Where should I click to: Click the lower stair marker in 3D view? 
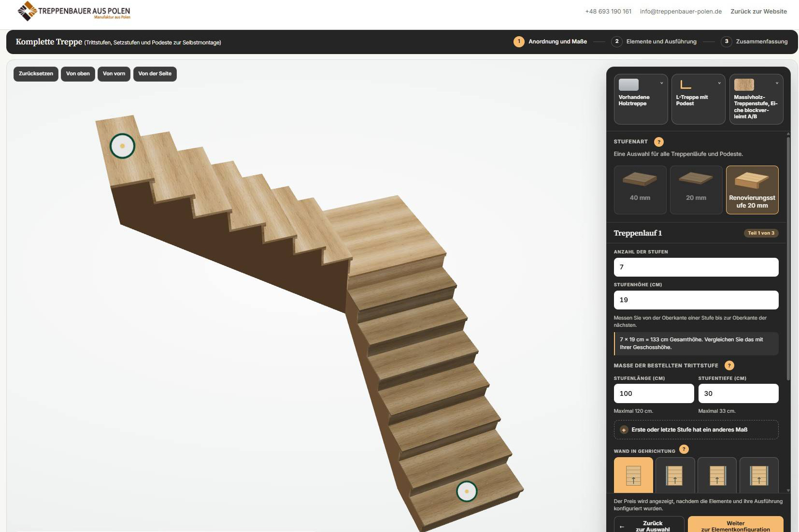tap(467, 491)
